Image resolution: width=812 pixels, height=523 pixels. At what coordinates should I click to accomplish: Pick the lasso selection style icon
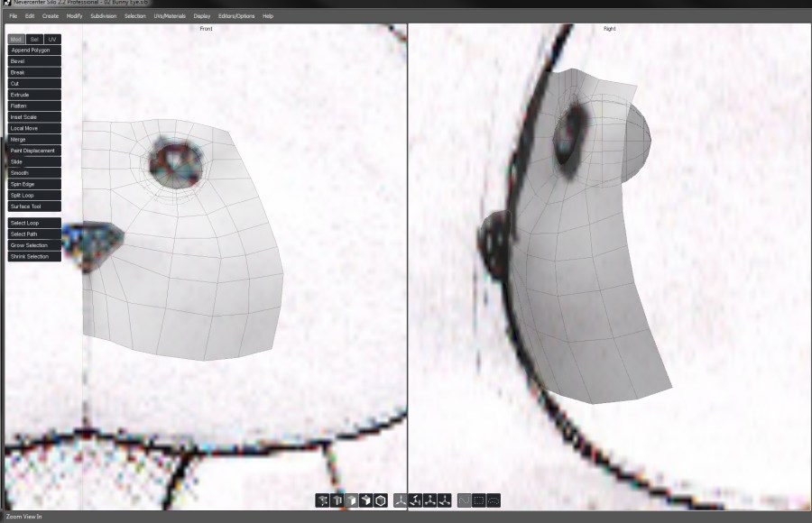coord(493,500)
